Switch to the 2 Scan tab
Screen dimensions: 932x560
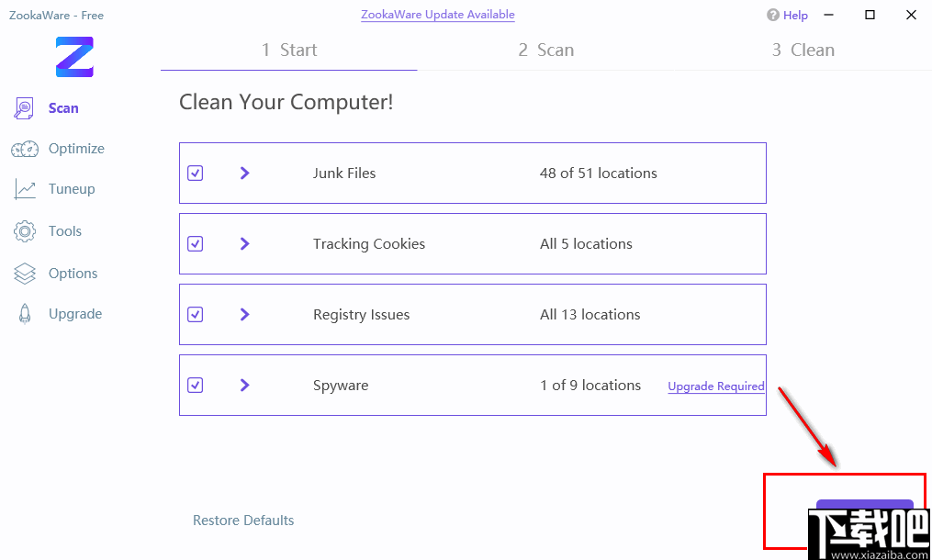click(x=545, y=50)
